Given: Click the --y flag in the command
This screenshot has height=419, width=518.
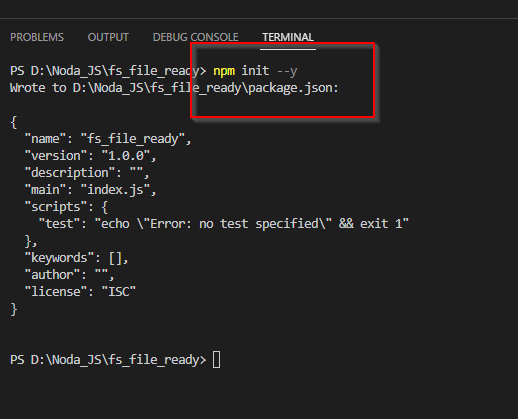Looking at the screenshot, I should click(287, 71).
